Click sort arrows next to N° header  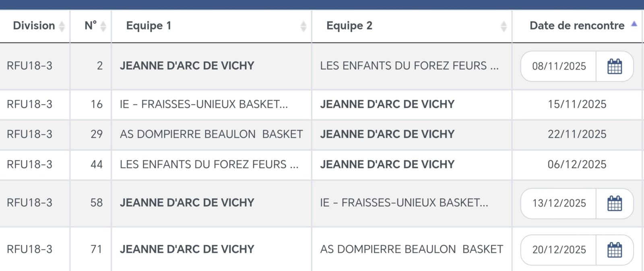pyautogui.click(x=103, y=26)
